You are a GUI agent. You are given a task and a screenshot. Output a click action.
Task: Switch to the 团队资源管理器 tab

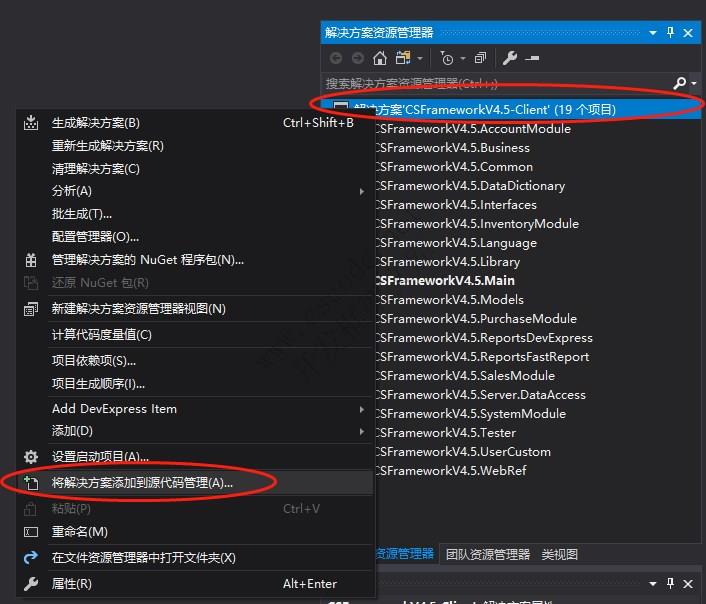click(488, 554)
